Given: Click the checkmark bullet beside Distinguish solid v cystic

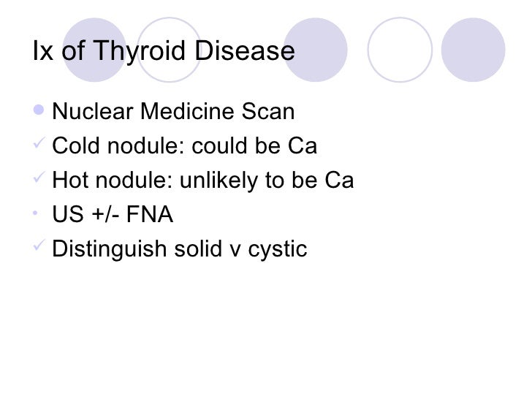Looking at the screenshot, I should click(x=39, y=245).
